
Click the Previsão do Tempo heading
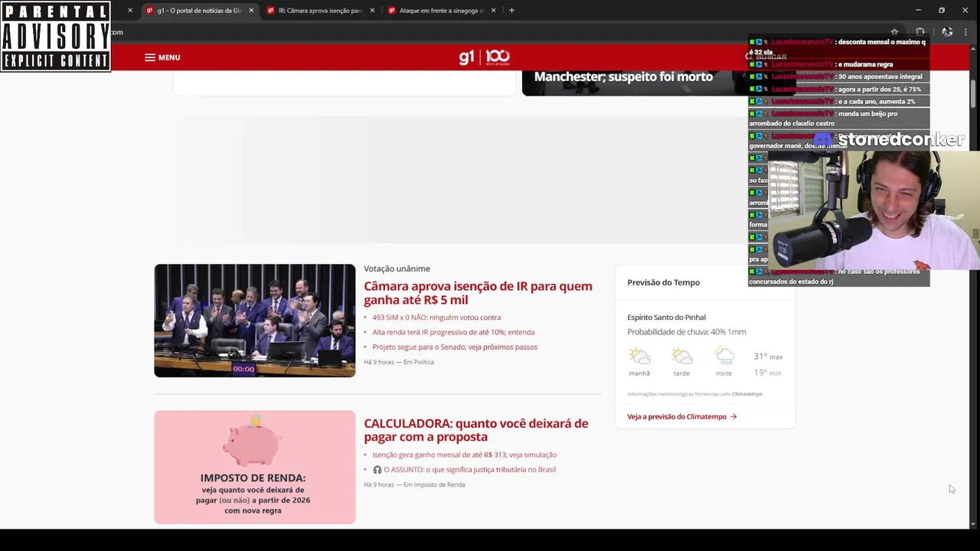pyautogui.click(x=663, y=282)
